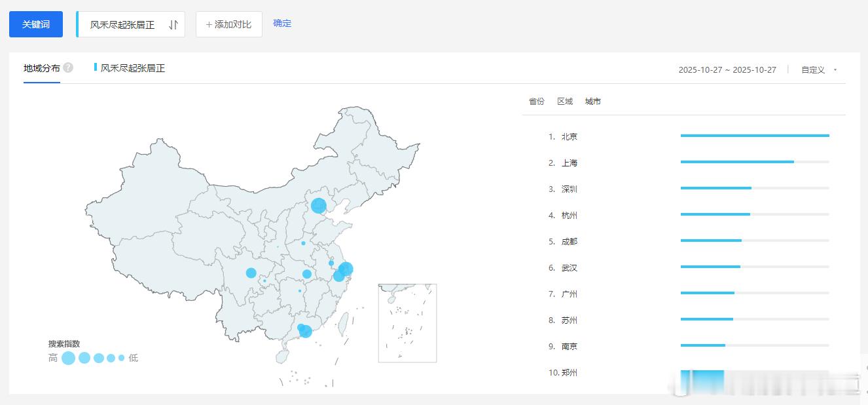Open the 自定义 dropdown

click(x=819, y=70)
